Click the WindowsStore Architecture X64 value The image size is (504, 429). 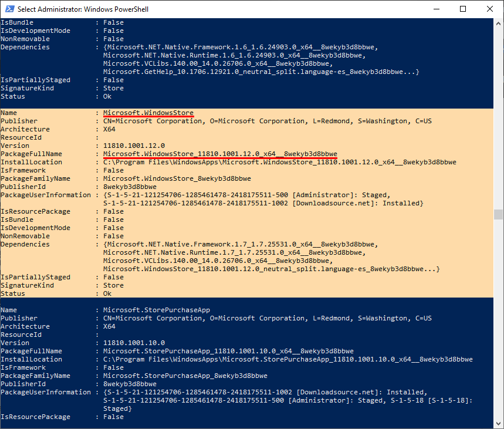tap(109, 129)
